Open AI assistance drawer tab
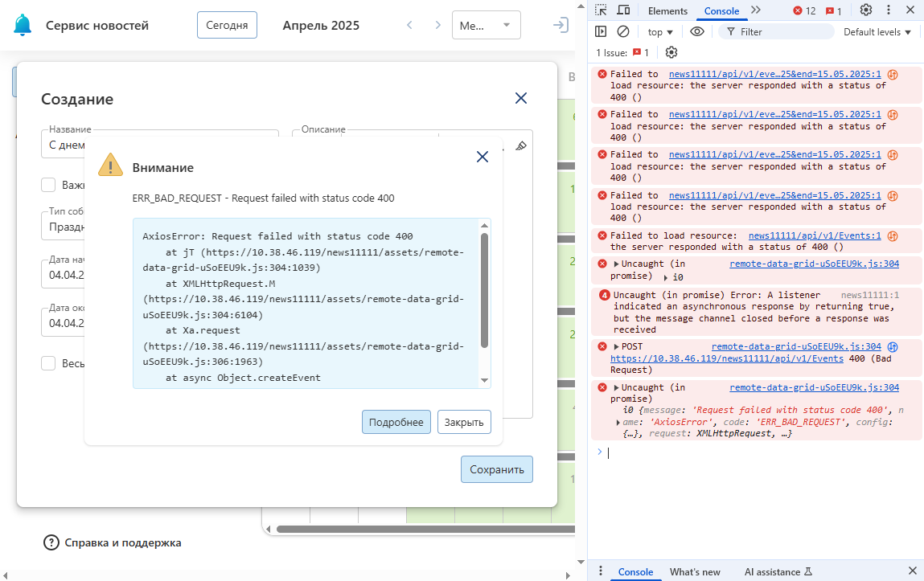The height and width of the screenshot is (581, 924). pos(778,571)
